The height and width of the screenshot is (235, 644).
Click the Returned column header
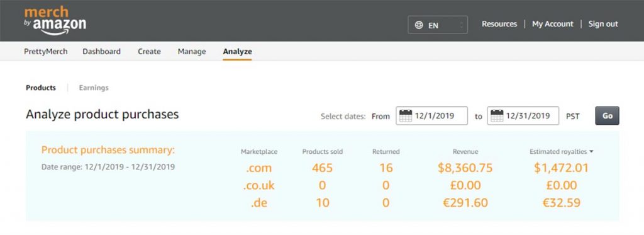pyautogui.click(x=386, y=152)
